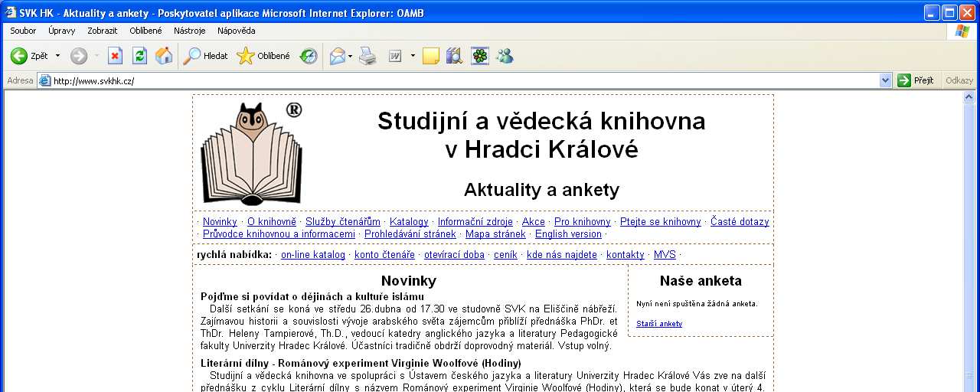Open the Soubor menu

point(23,31)
